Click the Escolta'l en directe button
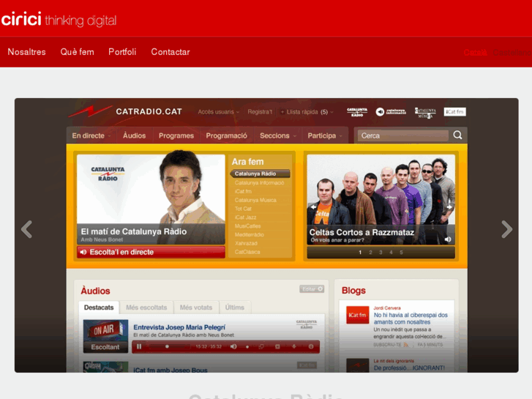Image resolution: width=532 pixels, height=399 pixels. click(x=151, y=253)
